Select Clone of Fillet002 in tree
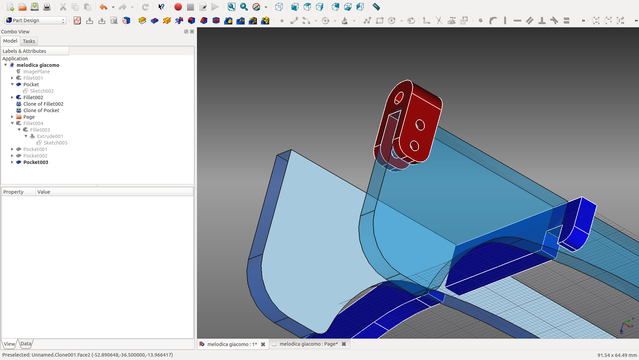Screen dimensions: 639x360 (43, 104)
